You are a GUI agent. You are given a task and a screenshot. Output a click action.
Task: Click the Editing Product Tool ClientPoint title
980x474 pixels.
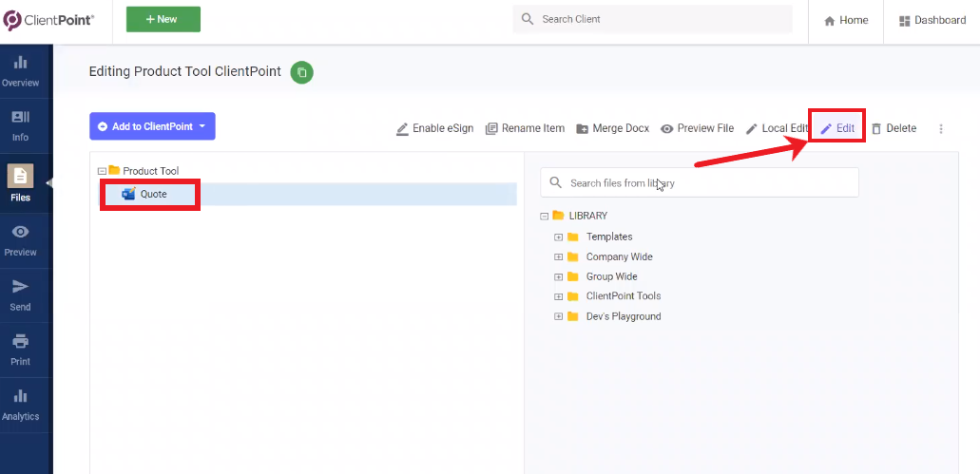point(185,71)
